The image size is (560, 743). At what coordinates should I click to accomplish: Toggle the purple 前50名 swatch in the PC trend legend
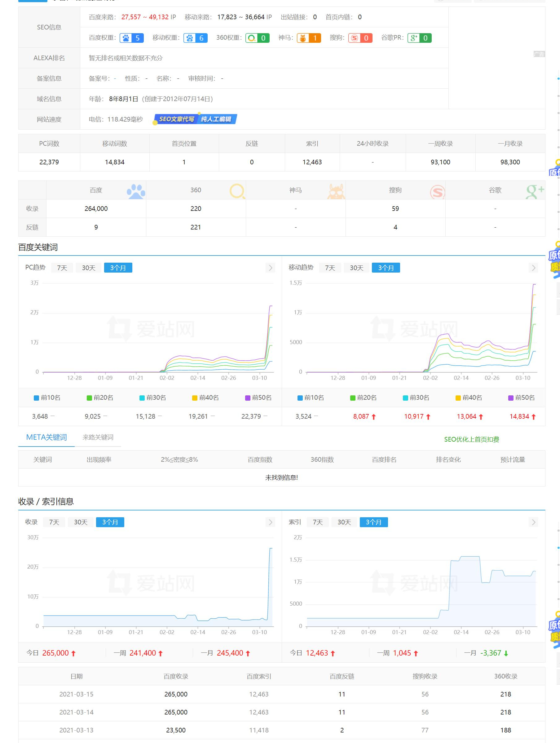[248, 398]
